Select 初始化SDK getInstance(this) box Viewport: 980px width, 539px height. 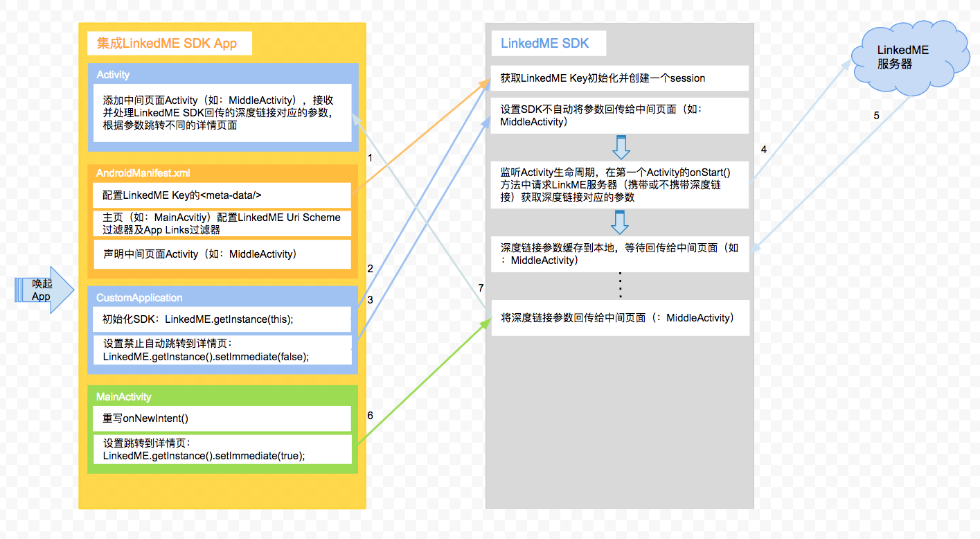[x=222, y=319]
